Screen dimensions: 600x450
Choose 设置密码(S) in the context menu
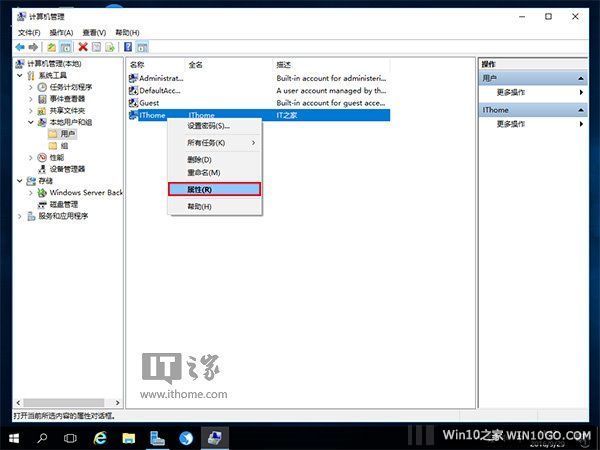[x=209, y=126]
